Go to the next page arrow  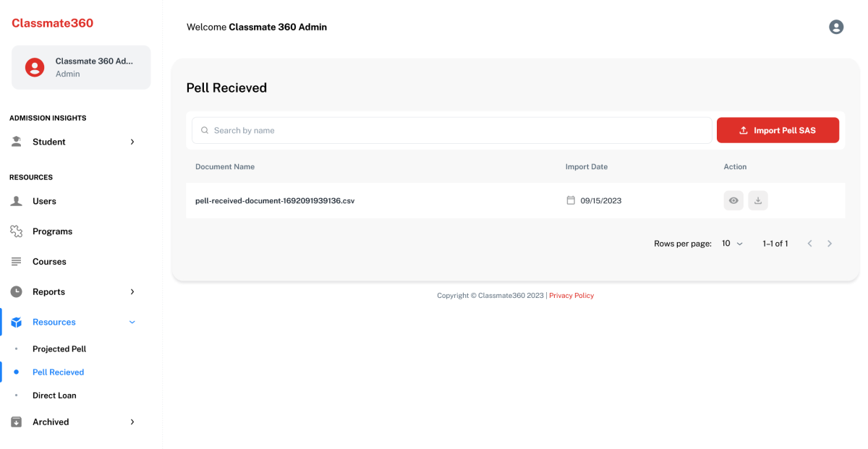830,244
